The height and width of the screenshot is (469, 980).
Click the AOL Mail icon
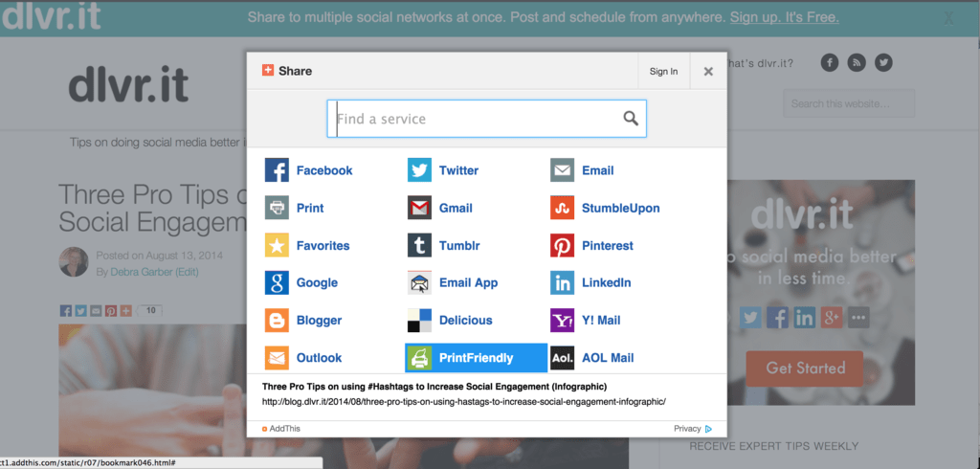point(562,358)
